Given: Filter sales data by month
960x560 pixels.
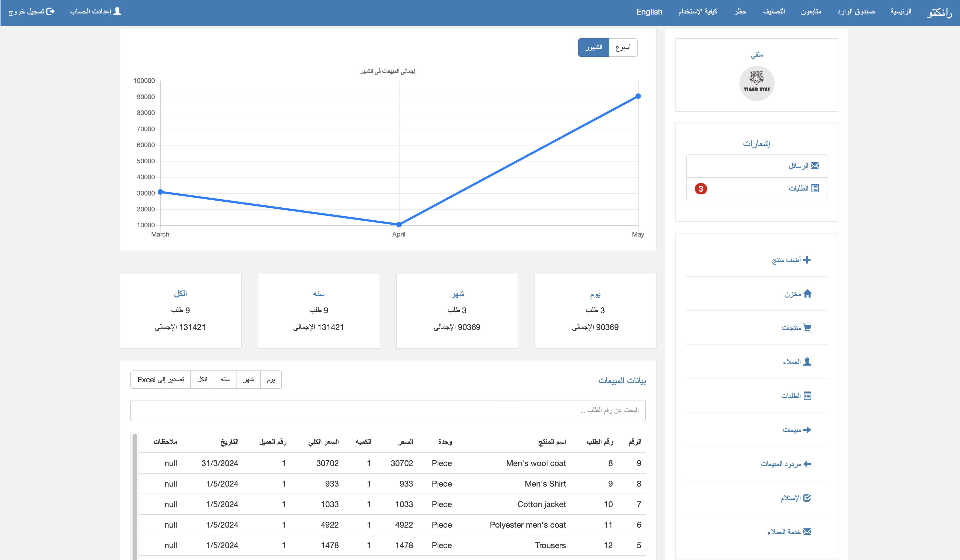Looking at the screenshot, I should click(248, 380).
